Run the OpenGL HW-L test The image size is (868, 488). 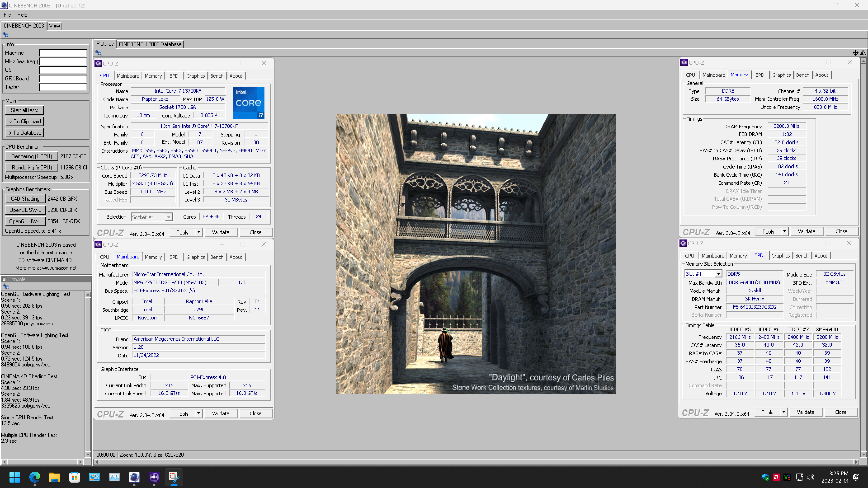tap(25, 221)
